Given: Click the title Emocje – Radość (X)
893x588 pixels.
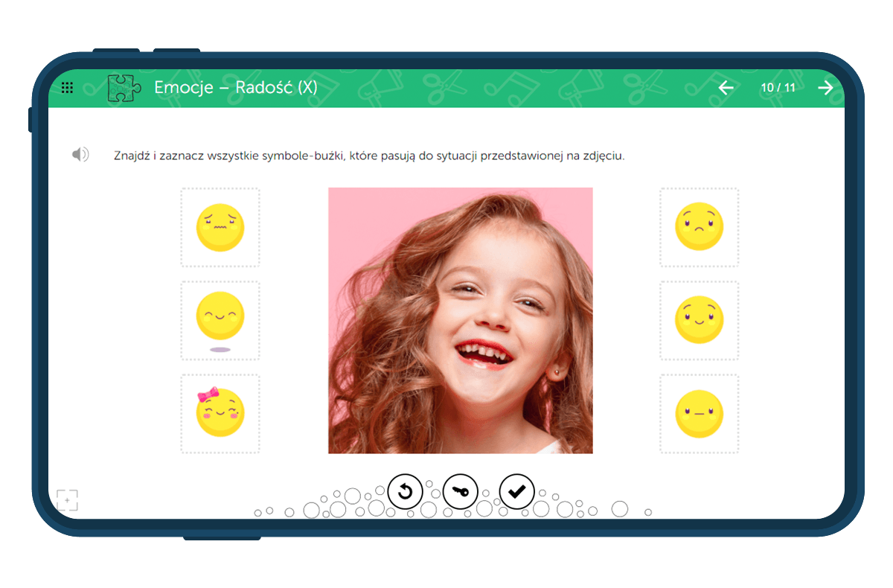Looking at the screenshot, I should click(235, 88).
